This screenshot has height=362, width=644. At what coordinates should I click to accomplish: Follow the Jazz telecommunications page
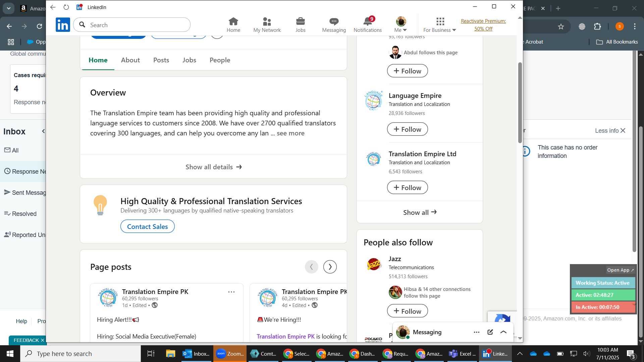tap(407, 311)
